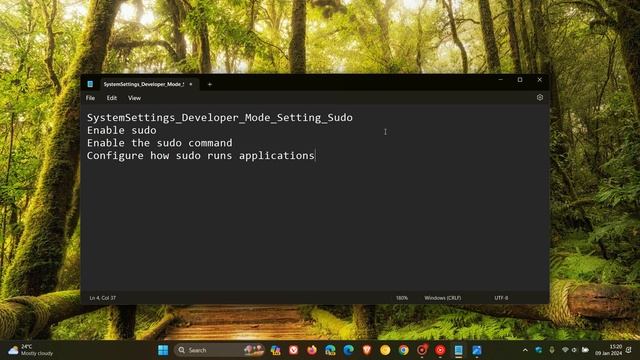Close the SystemSettings_Developer_Mode tab
640x360 pixels.
point(191,84)
